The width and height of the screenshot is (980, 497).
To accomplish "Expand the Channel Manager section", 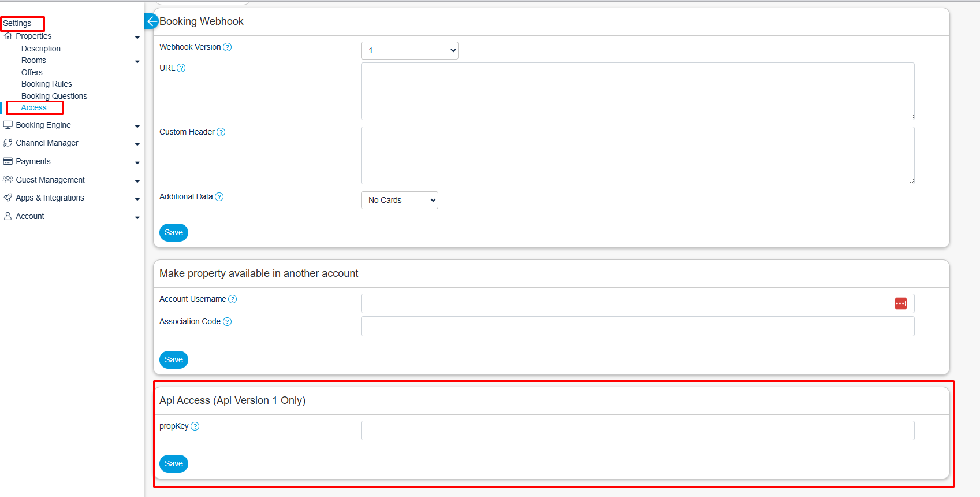I will tap(47, 143).
